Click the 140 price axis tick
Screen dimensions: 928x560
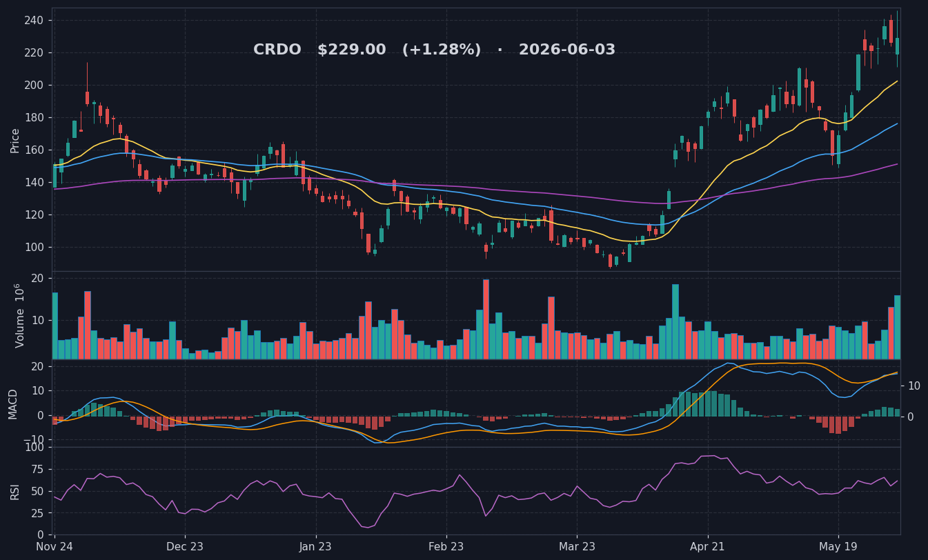click(x=34, y=183)
